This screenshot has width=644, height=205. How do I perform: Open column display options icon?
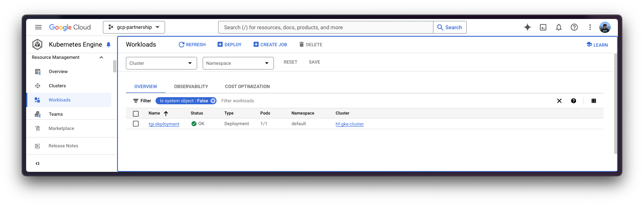point(594,101)
